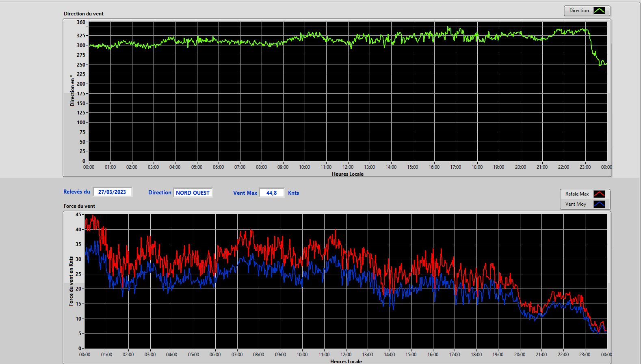This screenshot has height=364, width=641.
Task: Click 23:00 label on direction chart axis
Action: [585, 167]
